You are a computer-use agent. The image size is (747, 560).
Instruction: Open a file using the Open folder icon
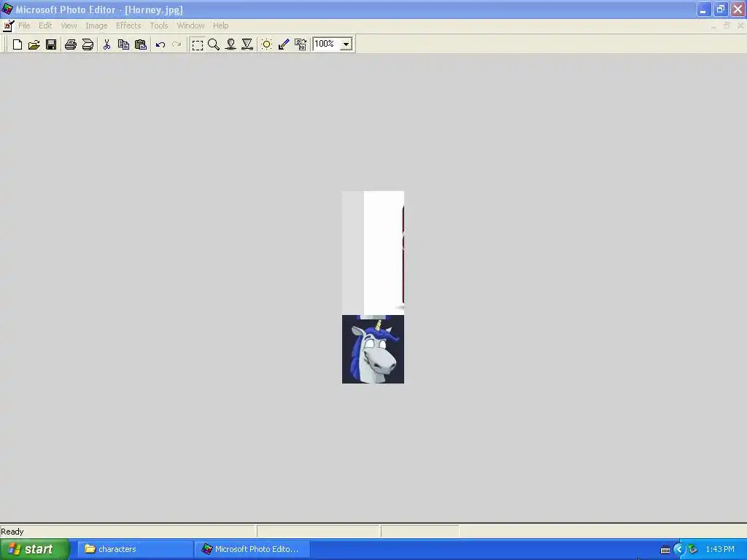point(34,44)
